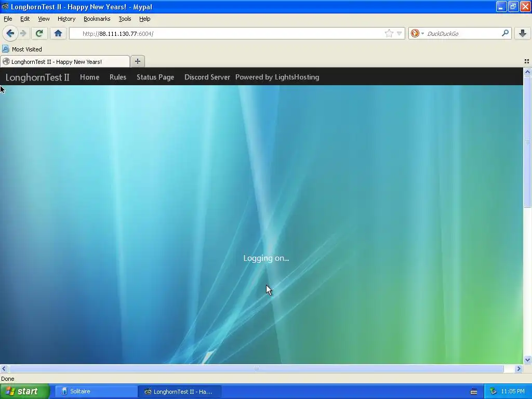The height and width of the screenshot is (399, 532).
Task: Switch to Solitaire in the taskbar
Action: pyautogui.click(x=96, y=391)
